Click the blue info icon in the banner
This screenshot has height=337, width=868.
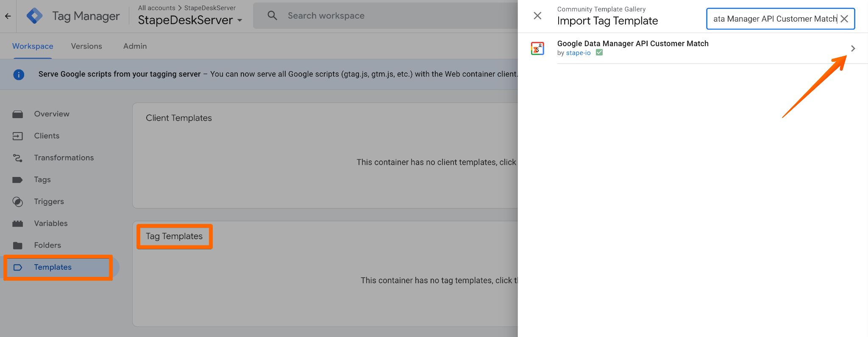(x=19, y=75)
